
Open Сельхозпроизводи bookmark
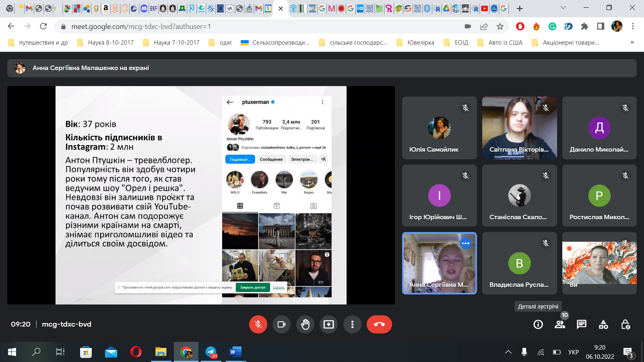pos(275,43)
